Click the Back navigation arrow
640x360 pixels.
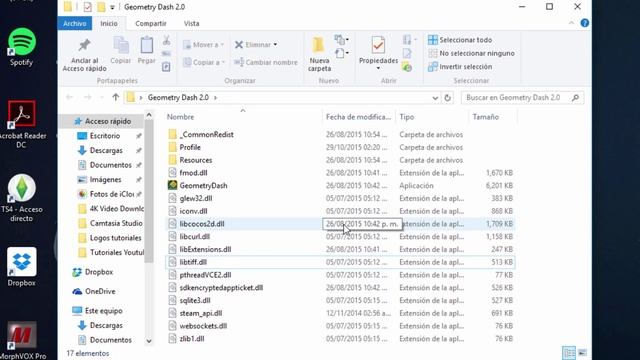[x=69, y=98]
